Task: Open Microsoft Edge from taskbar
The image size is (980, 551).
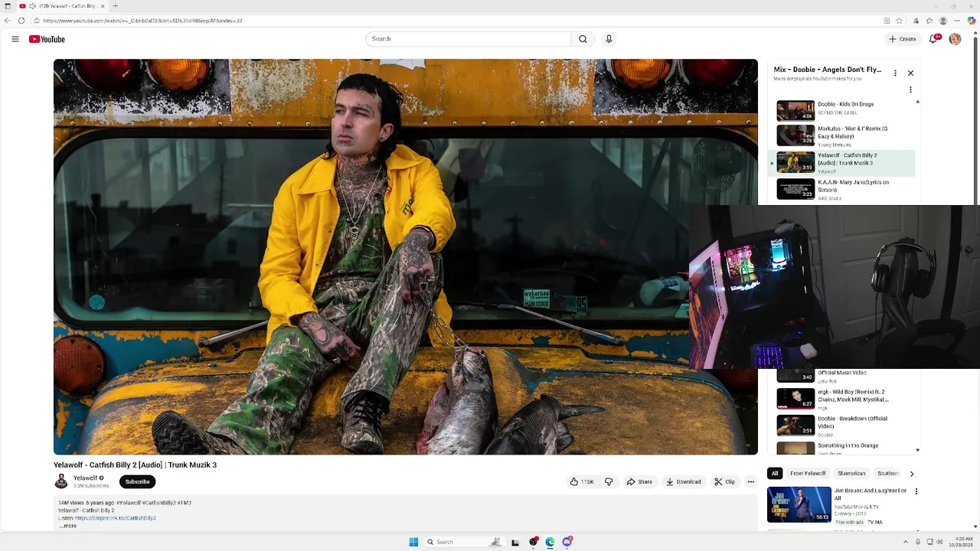Action: coord(550,542)
